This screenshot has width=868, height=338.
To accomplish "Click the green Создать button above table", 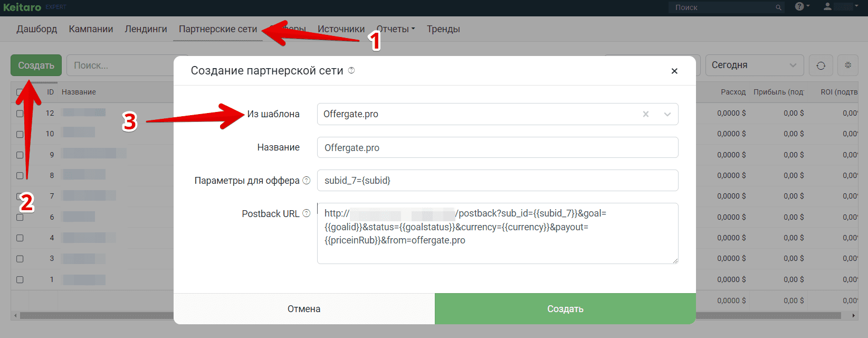I will 36,65.
